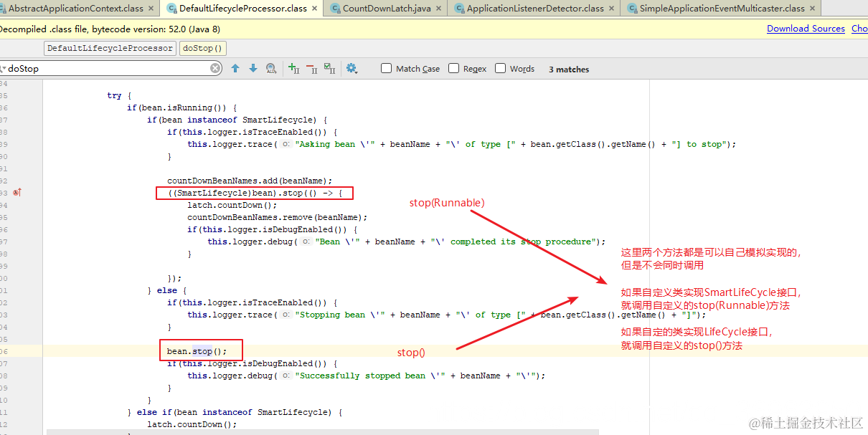Click 'completed its stop procedure' debug line

coord(406,242)
